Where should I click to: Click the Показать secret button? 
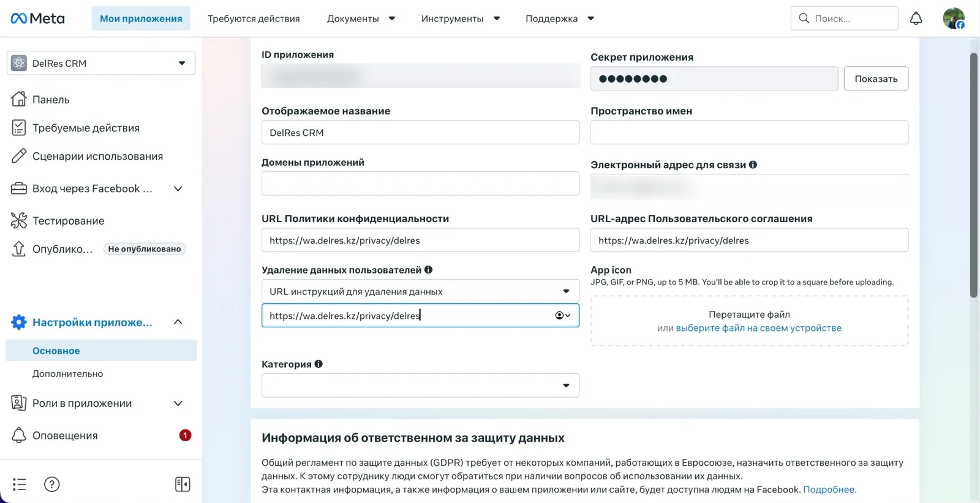(x=876, y=78)
